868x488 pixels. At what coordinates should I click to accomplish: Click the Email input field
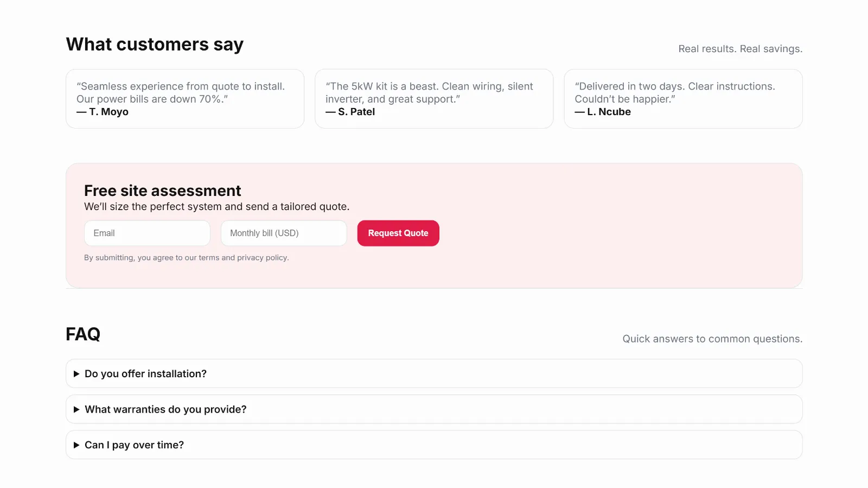click(147, 233)
